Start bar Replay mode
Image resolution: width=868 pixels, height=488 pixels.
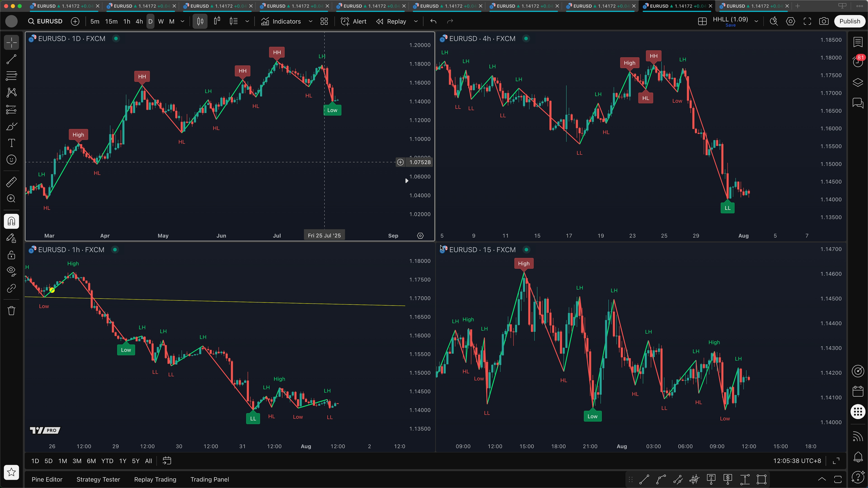point(392,21)
